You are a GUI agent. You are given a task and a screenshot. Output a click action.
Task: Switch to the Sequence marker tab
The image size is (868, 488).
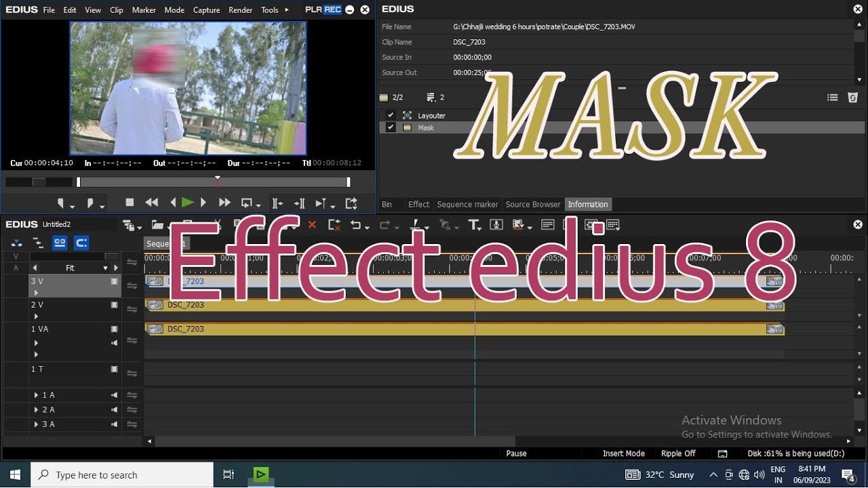467,204
